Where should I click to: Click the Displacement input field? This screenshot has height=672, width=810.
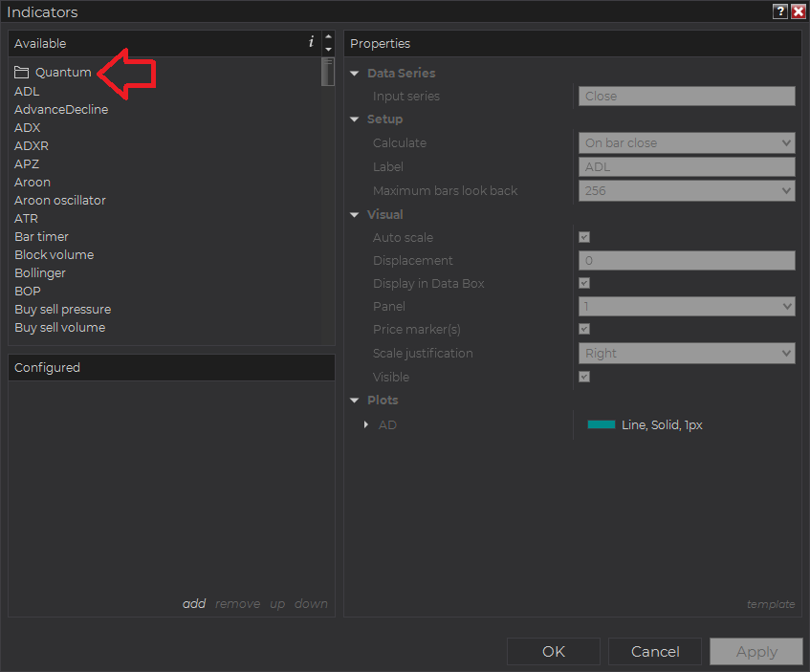[x=687, y=260]
